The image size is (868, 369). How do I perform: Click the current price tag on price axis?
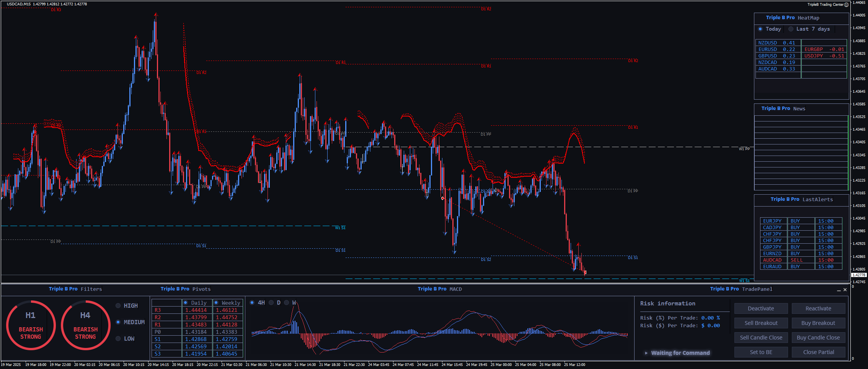point(858,275)
